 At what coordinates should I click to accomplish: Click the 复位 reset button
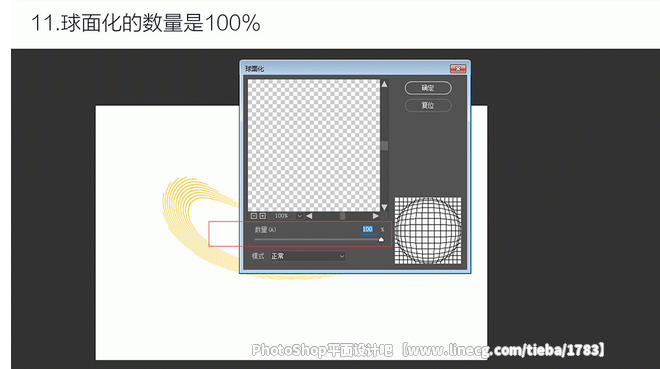click(x=428, y=105)
